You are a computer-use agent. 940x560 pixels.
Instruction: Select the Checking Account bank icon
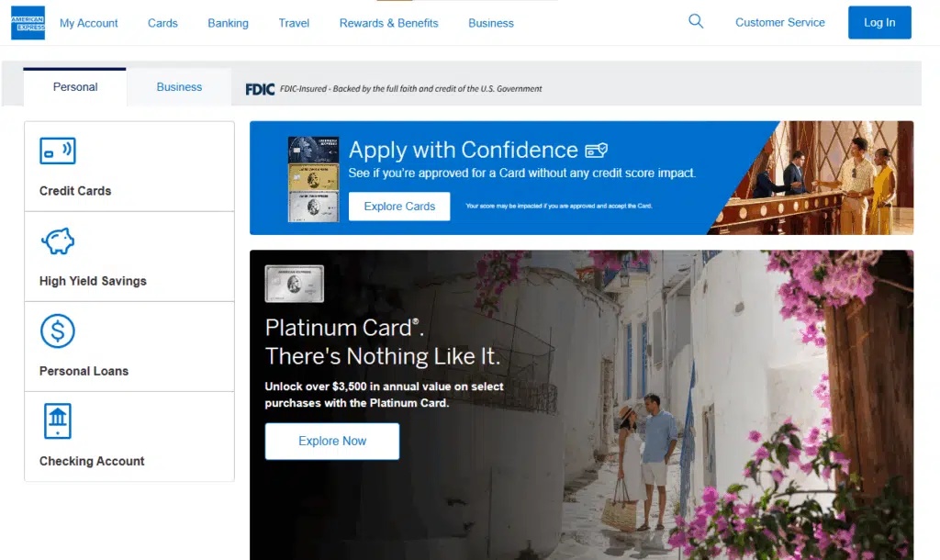click(57, 420)
